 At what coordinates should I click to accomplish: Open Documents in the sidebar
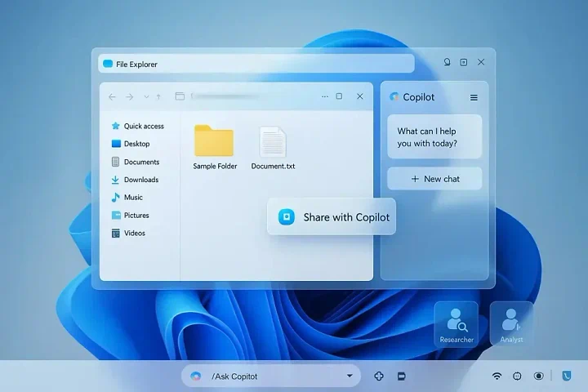[136, 162]
